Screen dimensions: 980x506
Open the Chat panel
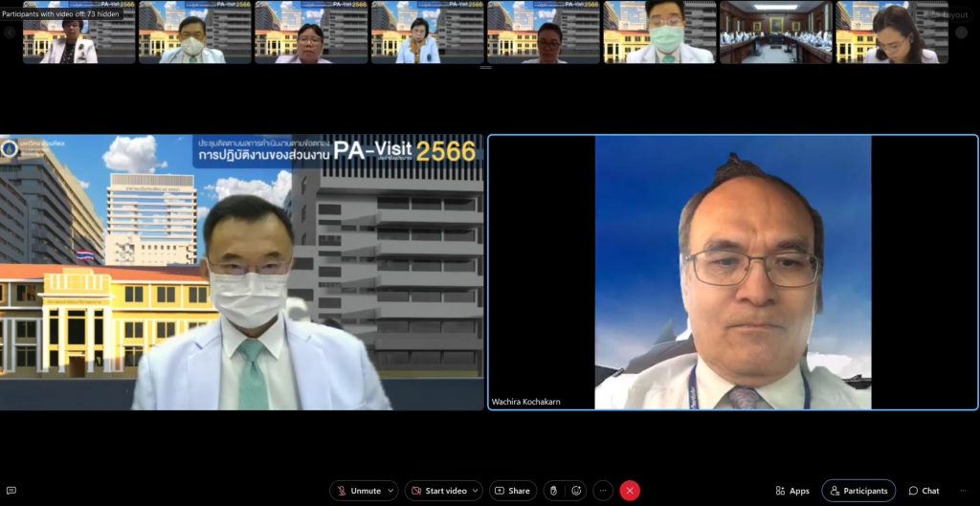924,491
